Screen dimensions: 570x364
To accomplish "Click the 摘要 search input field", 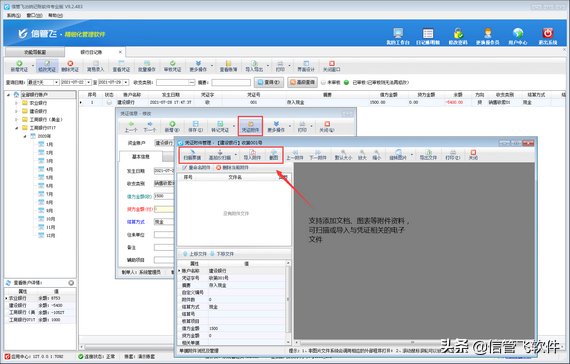I will pos(231,83).
